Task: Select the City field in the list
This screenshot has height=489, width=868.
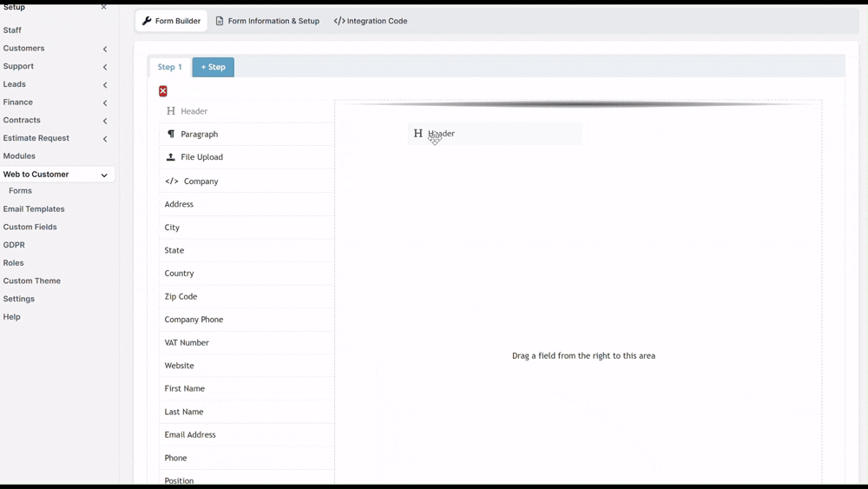Action: click(247, 227)
